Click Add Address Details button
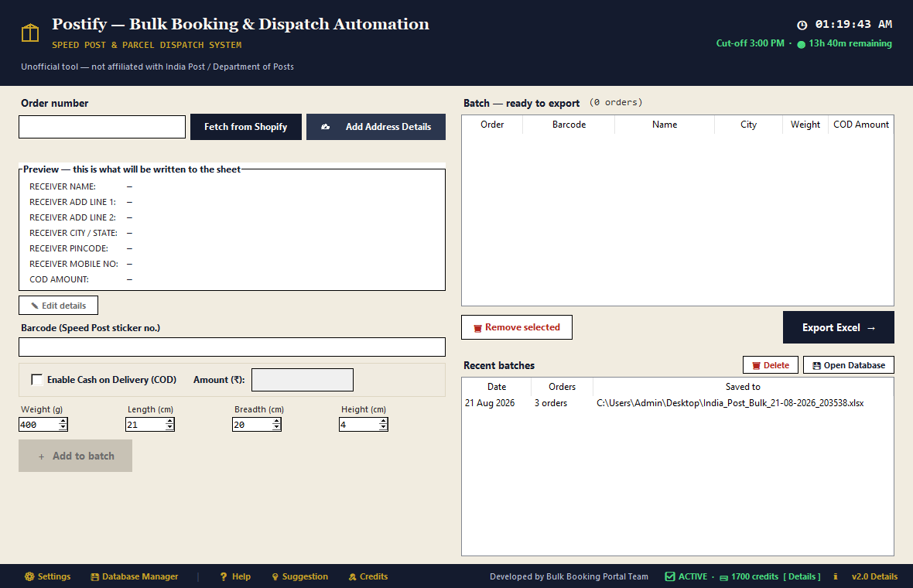The height and width of the screenshot is (588, 913). (376, 127)
